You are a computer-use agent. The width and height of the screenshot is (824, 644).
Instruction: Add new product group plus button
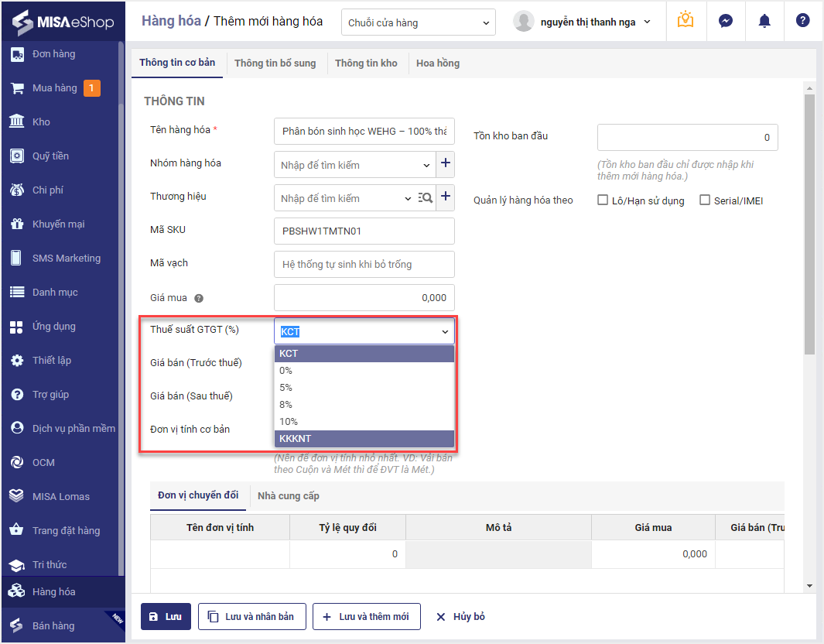446,164
